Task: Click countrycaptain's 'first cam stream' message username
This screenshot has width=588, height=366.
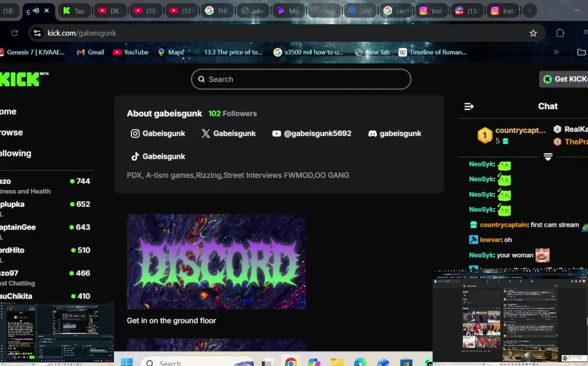Action: click(x=504, y=225)
